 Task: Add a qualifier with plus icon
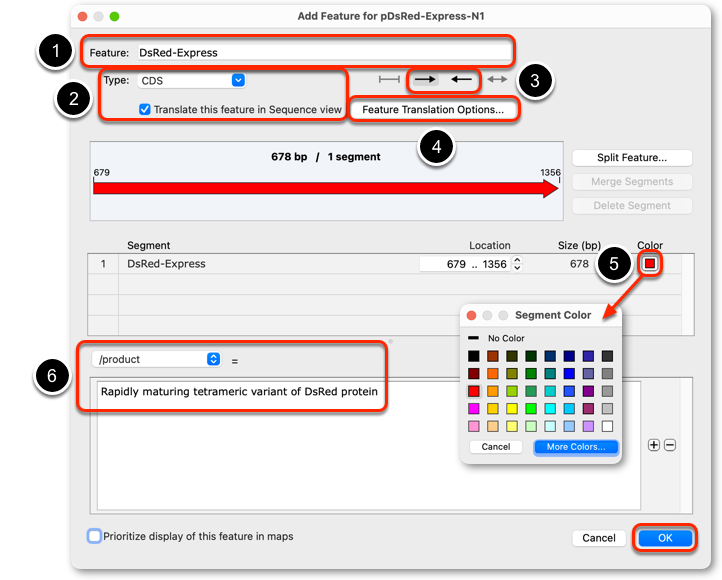pos(654,445)
